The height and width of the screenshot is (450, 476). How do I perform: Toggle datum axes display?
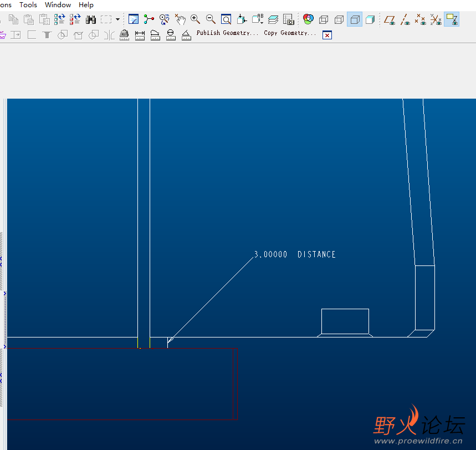coord(405,20)
